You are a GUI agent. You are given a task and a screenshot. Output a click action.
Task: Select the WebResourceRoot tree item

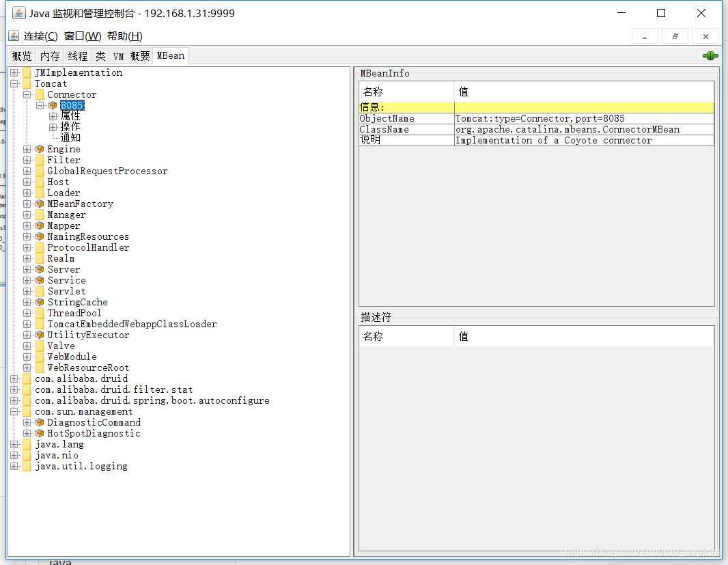click(88, 368)
